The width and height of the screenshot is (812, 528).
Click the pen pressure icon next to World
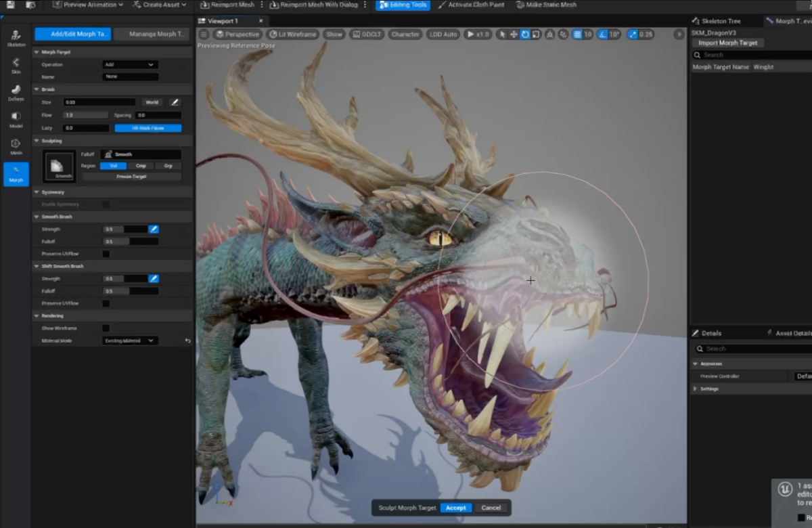(x=175, y=102)
